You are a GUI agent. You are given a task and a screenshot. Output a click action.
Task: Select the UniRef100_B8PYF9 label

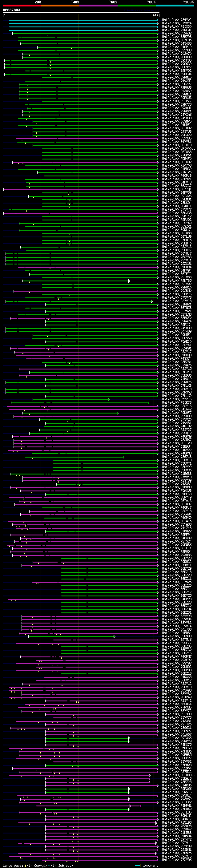tap(176, 498)
